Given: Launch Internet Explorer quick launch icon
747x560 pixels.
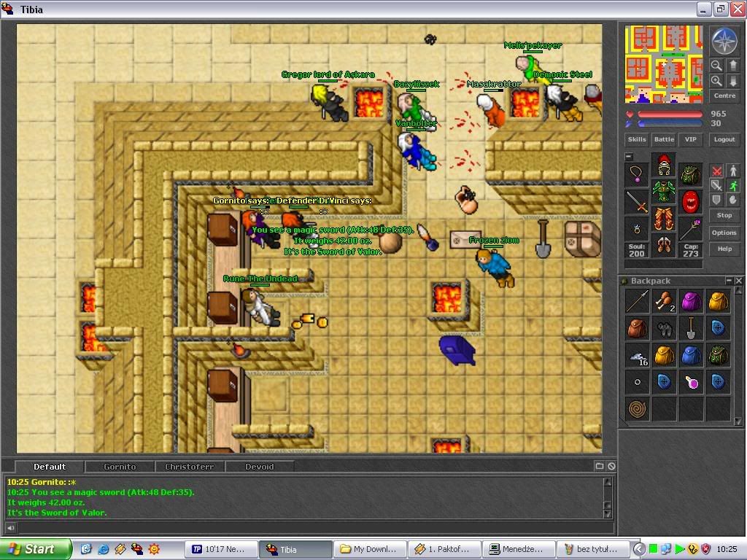Looking at the screenshot, I should (x=103, y=549).
